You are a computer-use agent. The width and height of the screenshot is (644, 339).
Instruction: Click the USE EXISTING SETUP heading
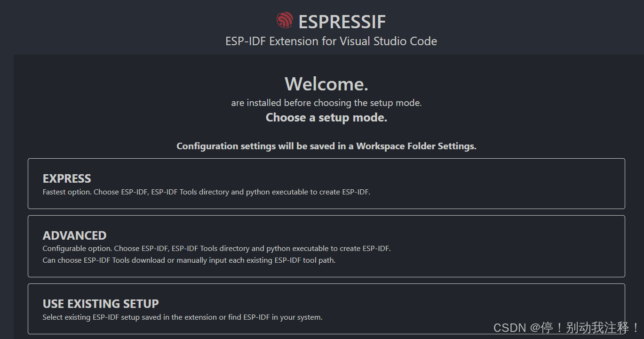[x=100, y=304]
